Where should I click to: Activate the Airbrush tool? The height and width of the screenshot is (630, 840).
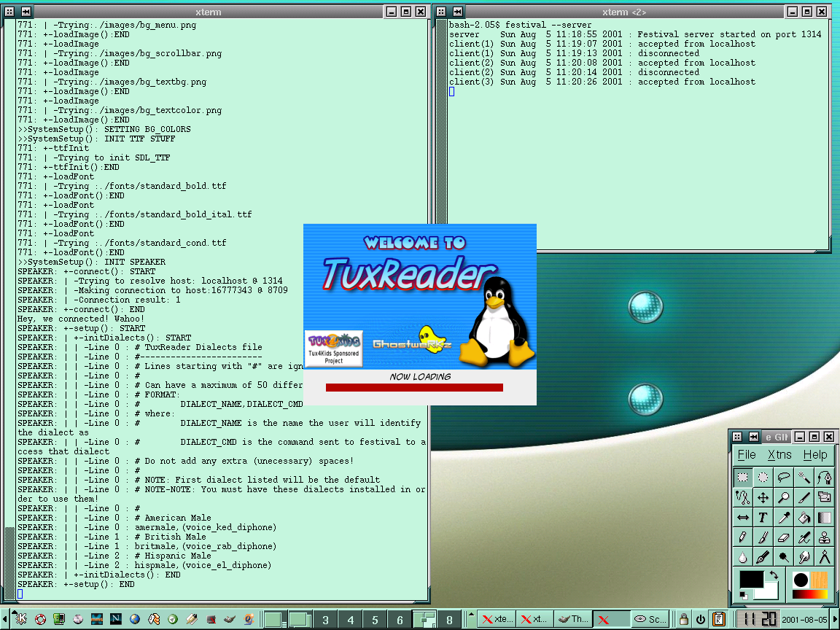coord(804,537)
